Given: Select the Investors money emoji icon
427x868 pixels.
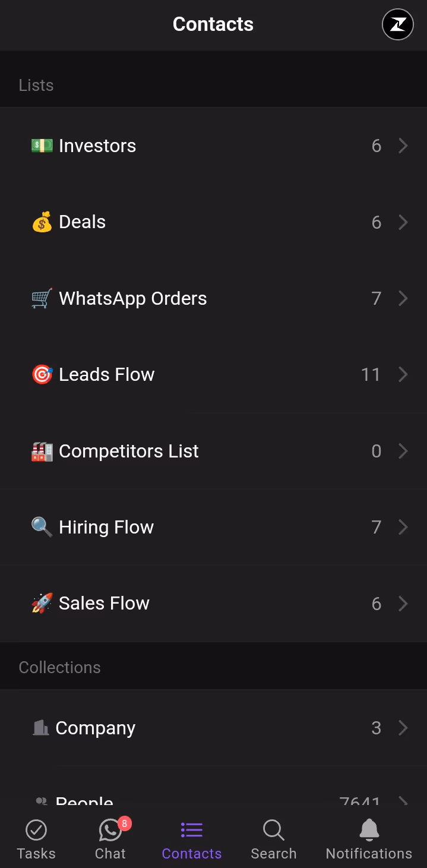Looking at the screenshot, I should coord(40,146).
